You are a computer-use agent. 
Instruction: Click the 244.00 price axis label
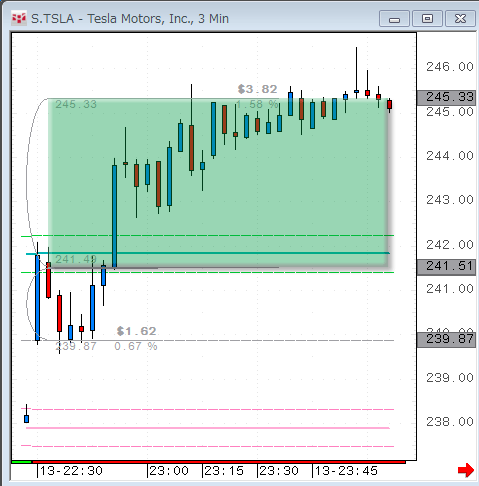450,156
